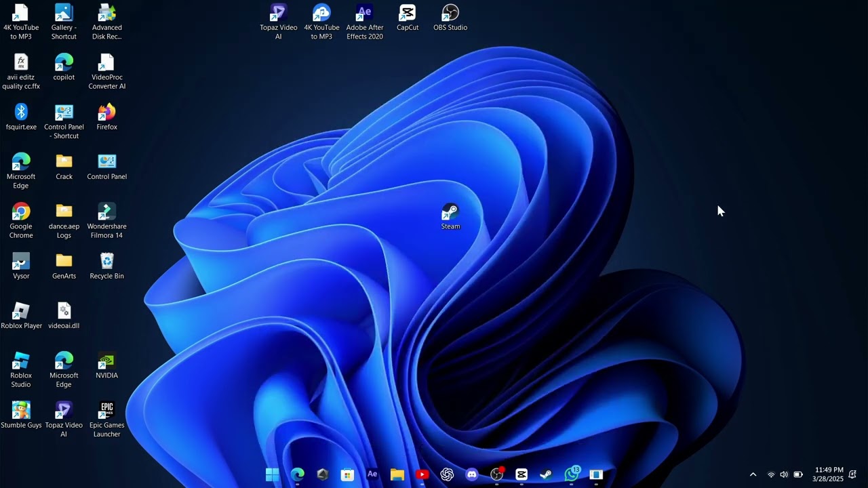Launch Firefox from the desktop
868x488 pixels.
point(106,117)
